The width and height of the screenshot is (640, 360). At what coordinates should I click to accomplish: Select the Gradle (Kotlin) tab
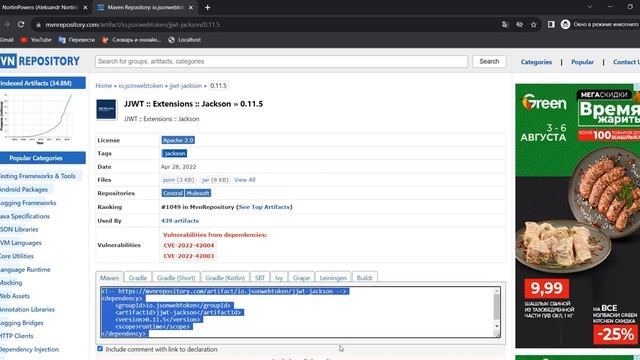[x=225, y=278]
